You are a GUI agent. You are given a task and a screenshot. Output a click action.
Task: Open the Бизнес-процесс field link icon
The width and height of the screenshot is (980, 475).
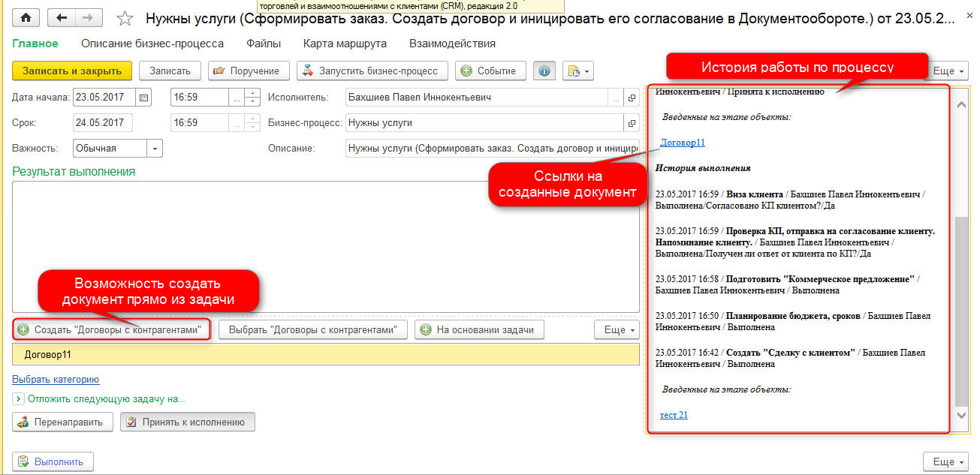coord(632,123)
